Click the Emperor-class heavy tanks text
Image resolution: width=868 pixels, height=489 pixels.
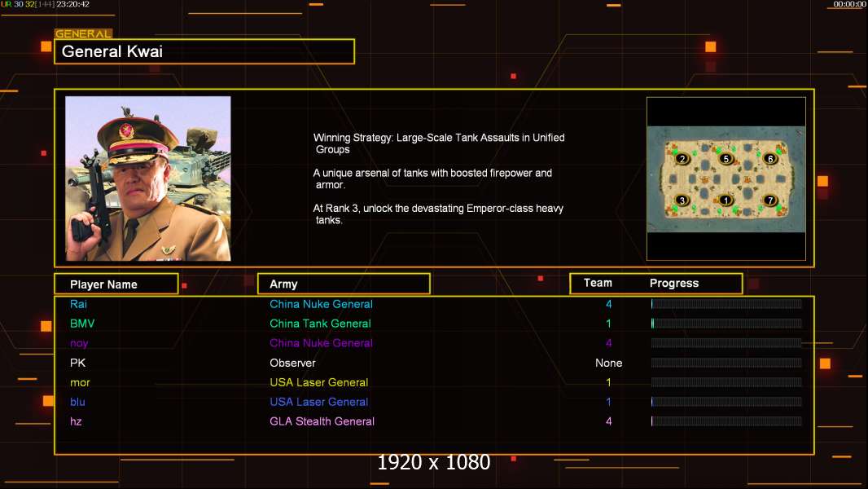[438, 214]
